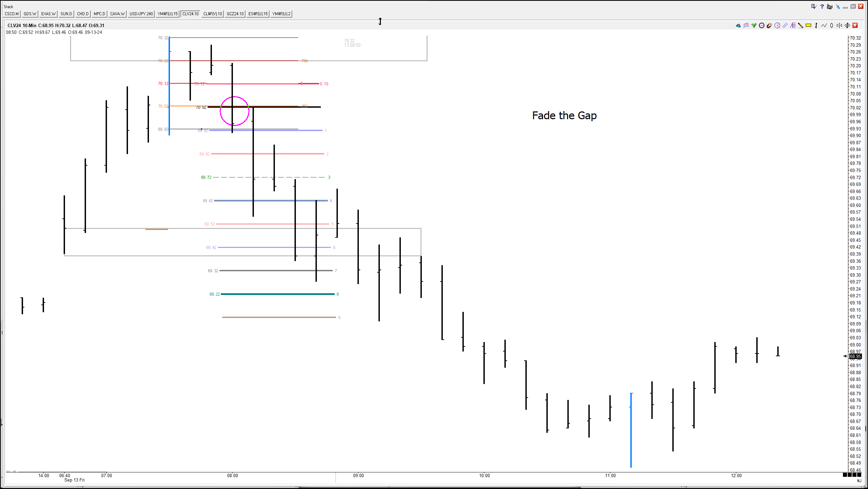Open the blue question mark help
Screen dimensions: 868x489
pyautogui.click(x=822, y=6)
